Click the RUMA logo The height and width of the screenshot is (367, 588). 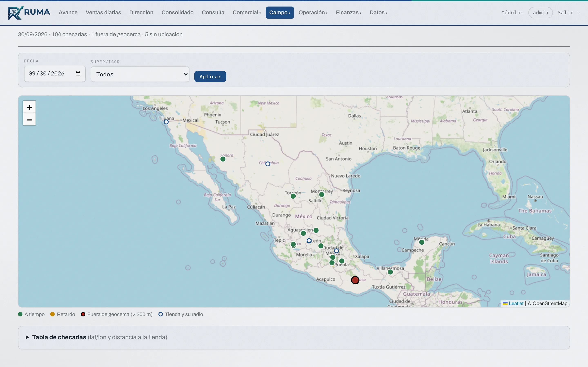click(x=29, y=13)
